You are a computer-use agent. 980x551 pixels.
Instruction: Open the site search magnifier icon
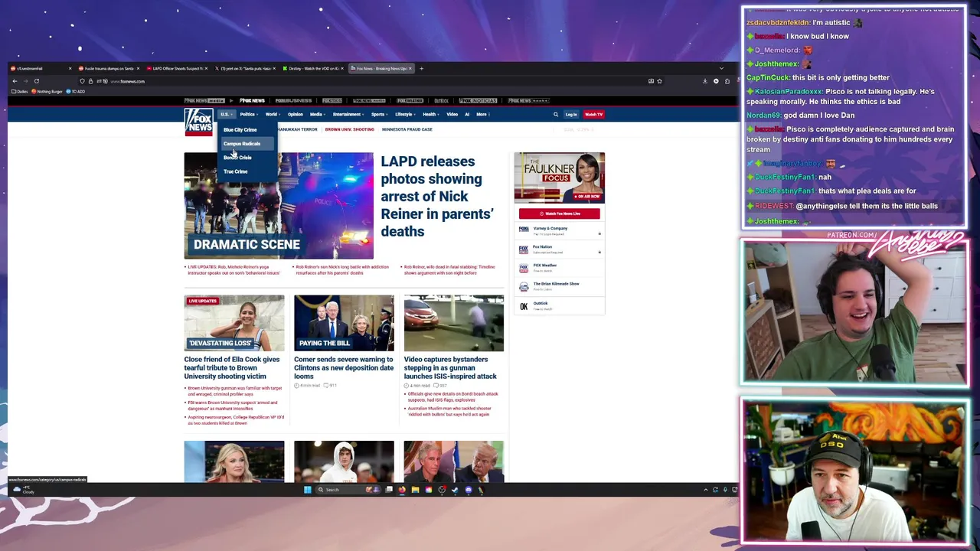556,114
